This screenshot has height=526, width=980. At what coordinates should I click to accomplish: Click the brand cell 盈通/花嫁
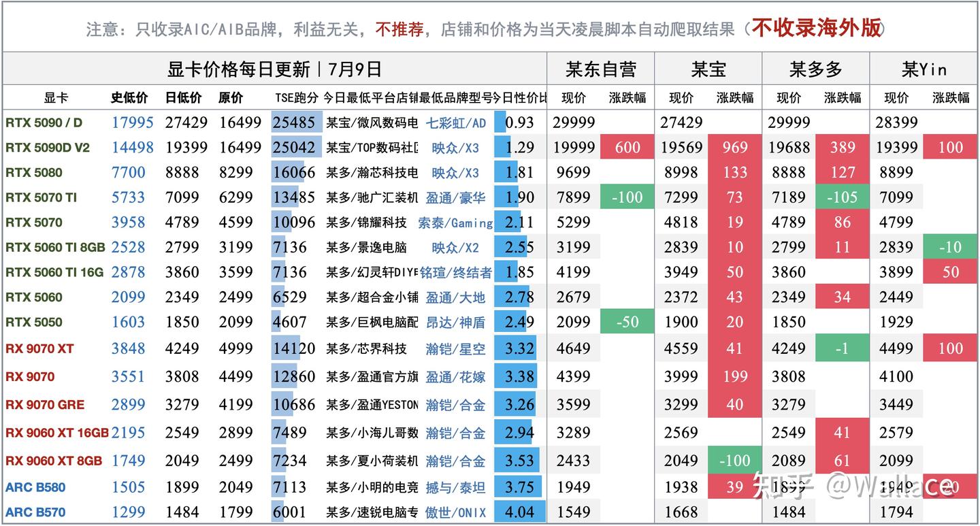point(456,377)
